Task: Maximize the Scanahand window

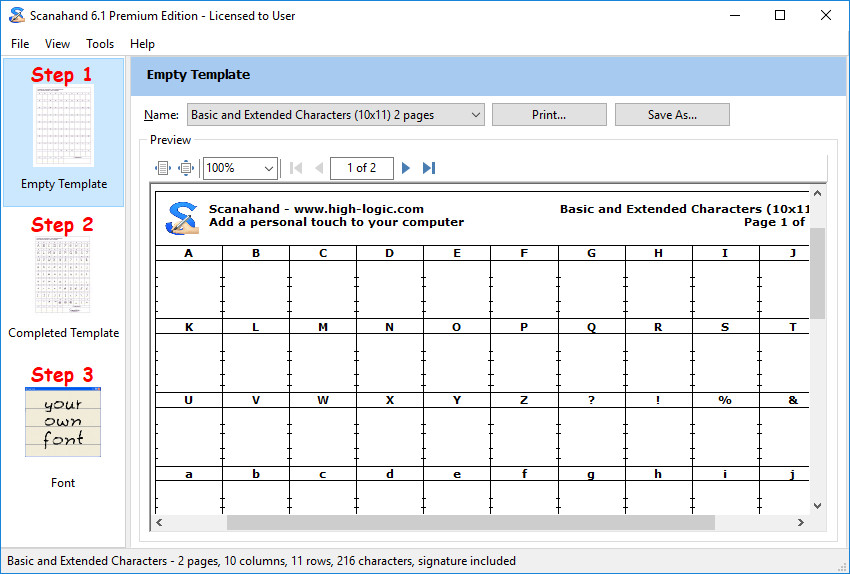Action: [x=780, y=15]
